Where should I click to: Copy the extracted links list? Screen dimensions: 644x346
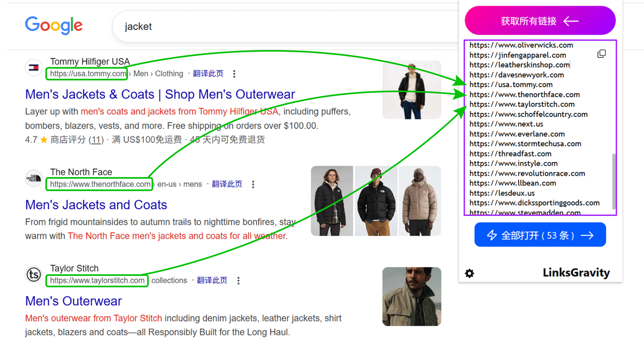coord(601,54)
